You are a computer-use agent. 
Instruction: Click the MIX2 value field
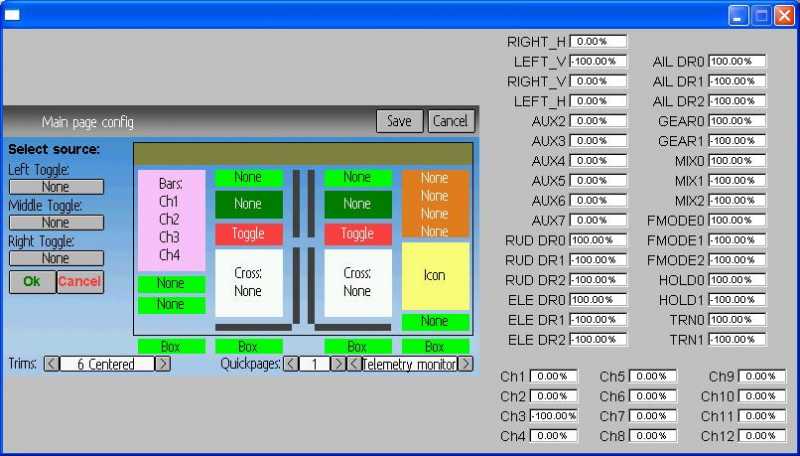(x=737, y=200)
